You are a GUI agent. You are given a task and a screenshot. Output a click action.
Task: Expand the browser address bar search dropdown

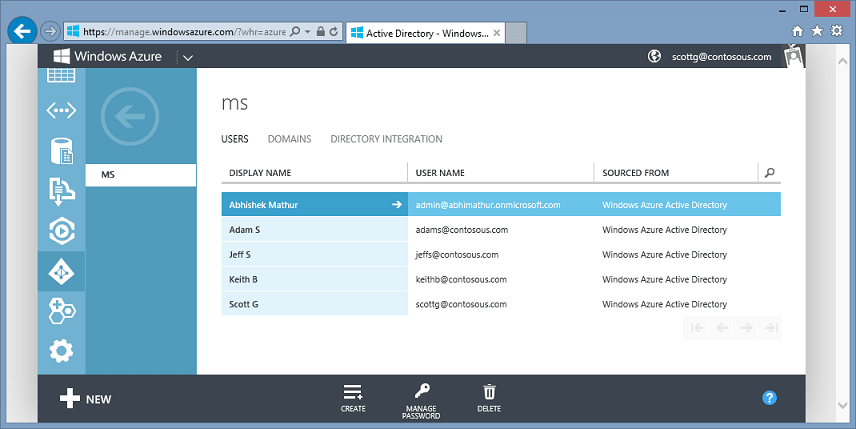tap(307, 32)
